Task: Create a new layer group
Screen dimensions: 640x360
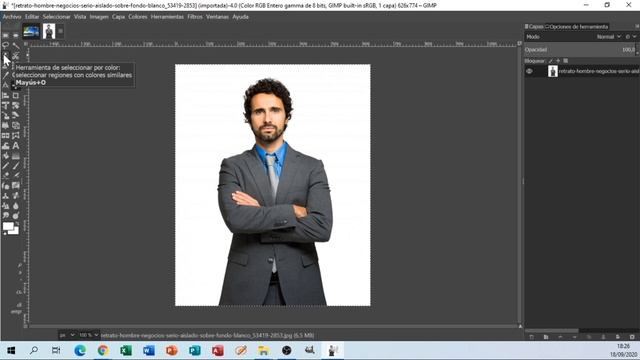Action: [x=546, y=337]
